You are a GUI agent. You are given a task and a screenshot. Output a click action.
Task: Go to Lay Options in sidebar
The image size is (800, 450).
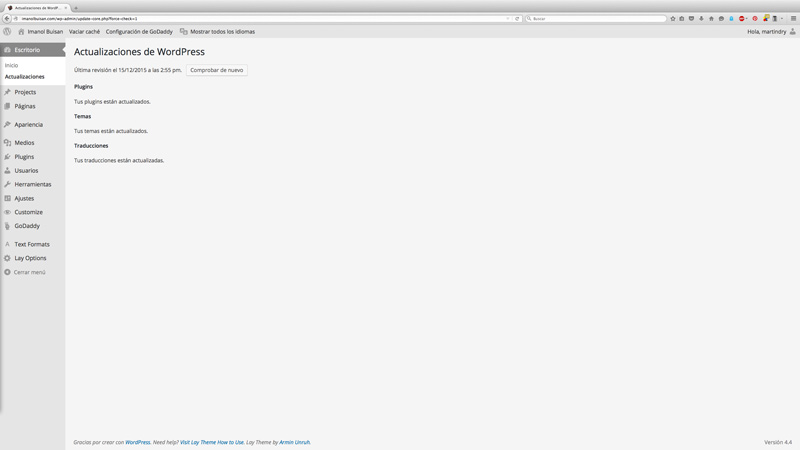[x=30, y=258]
